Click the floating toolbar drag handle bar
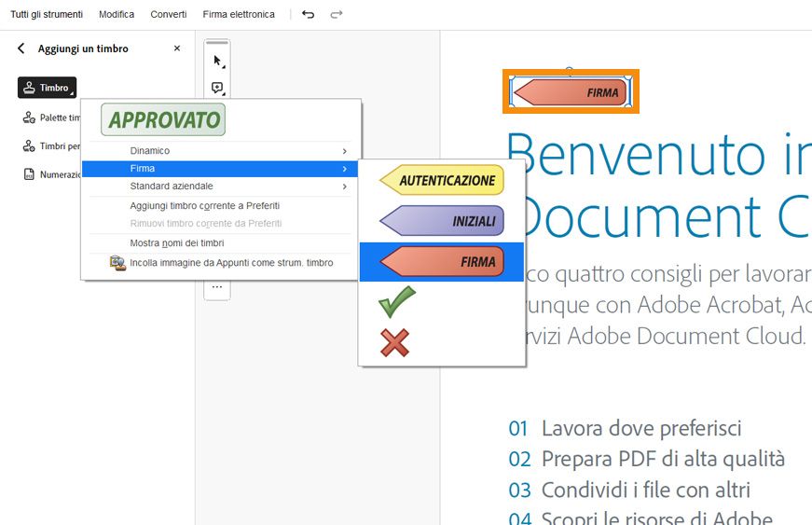The width and height of the screenshot is (812, 525). click(x=217, y=43)
